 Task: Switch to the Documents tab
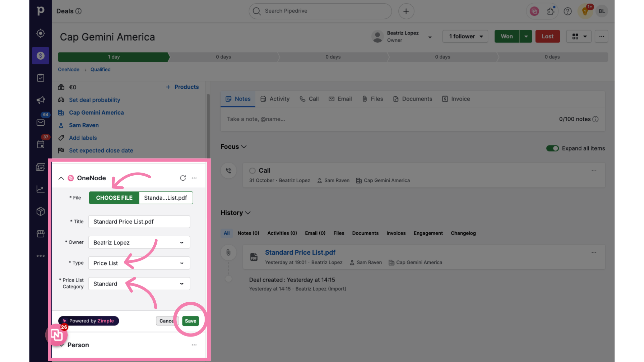click(413, 99)
